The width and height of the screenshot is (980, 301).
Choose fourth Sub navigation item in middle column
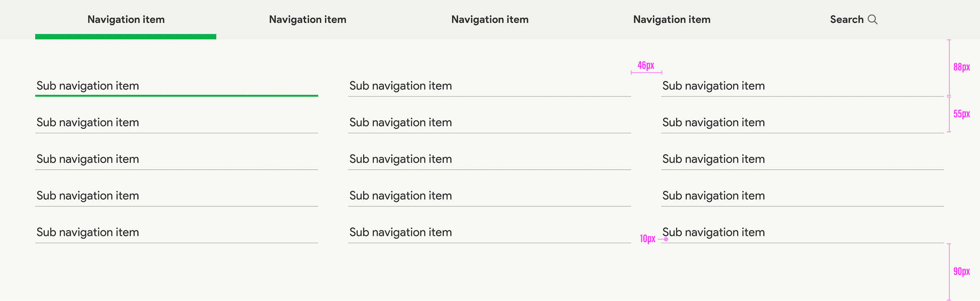point(401,195)
